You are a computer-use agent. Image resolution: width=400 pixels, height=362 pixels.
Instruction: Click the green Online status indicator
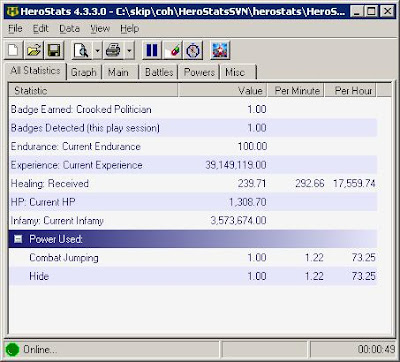click(x=13, y=350)
